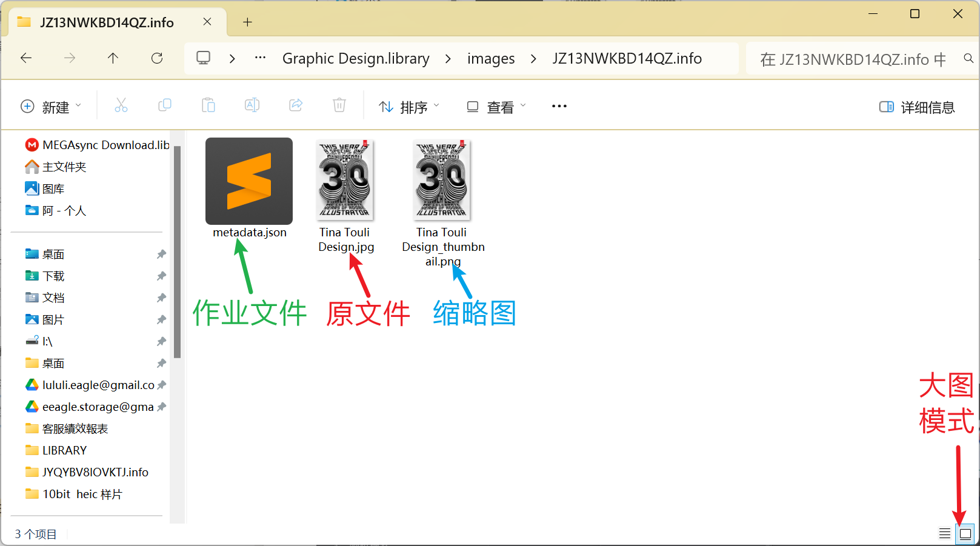The height and width of the screenshot is (546, 980).
Task: Refresh the current folder view
Action: click(x=157, y=58)
